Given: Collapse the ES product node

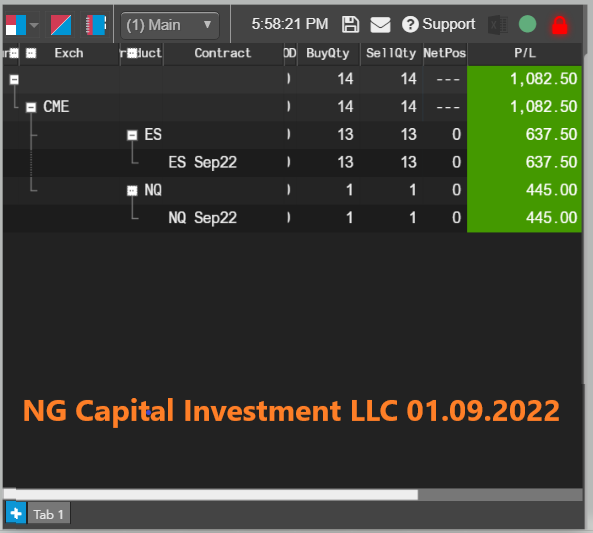Looking at the screenshot, I should pos(132,135).
